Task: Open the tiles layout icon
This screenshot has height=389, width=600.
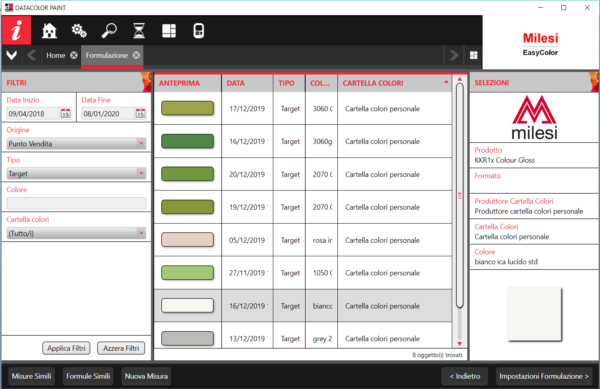Action: tap(169, 31)
